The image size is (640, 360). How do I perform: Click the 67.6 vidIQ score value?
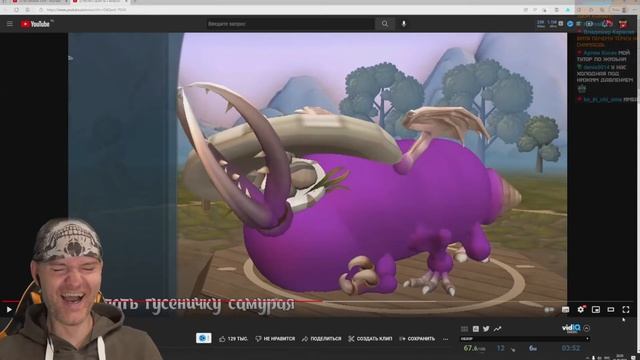(x=474, y=348)
